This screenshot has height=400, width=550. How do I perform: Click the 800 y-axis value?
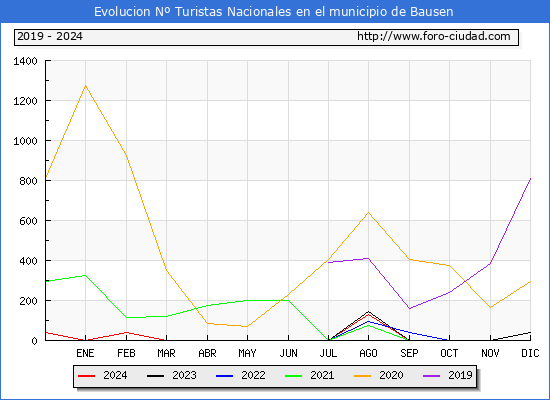28,181
